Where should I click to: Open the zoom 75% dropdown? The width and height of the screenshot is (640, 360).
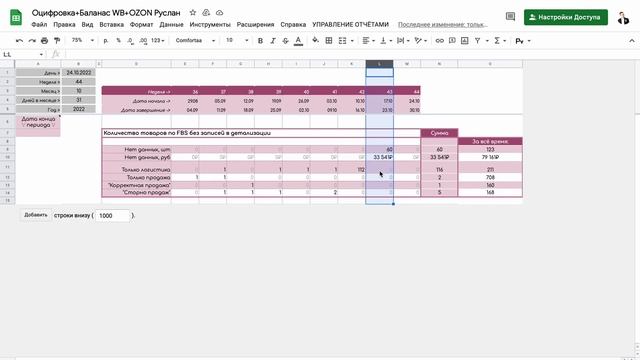pyautogui.click(x=83, y=40)
